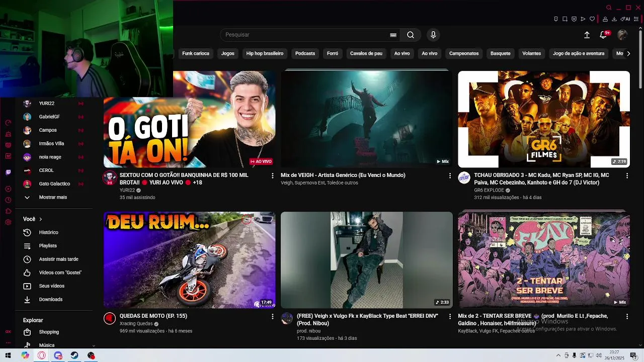The image size is (644, 362).
Task: Open the GR6 EXPLODE channel name
Action: pos(489,191)
